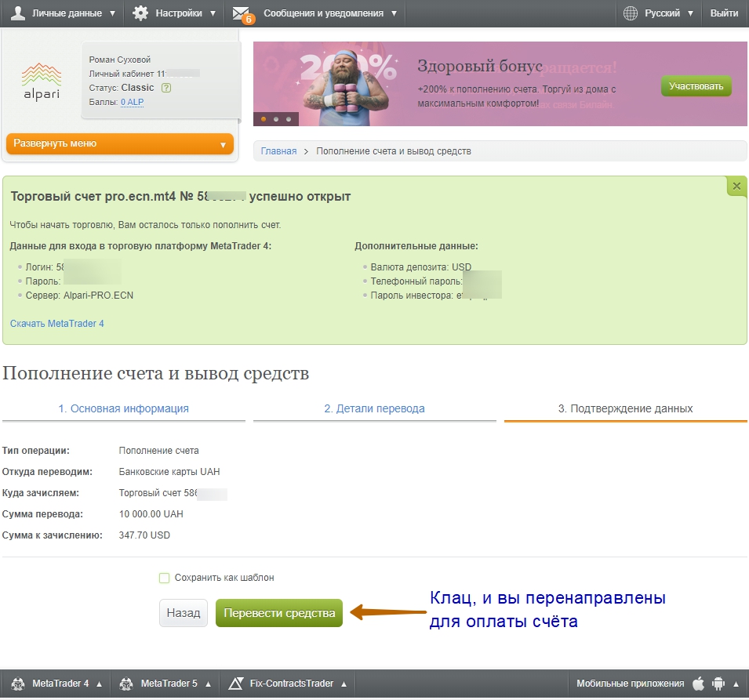Click the 'Участвовать' banner button
The width and height of the screenshot is (749, 700).
[696, 86]
